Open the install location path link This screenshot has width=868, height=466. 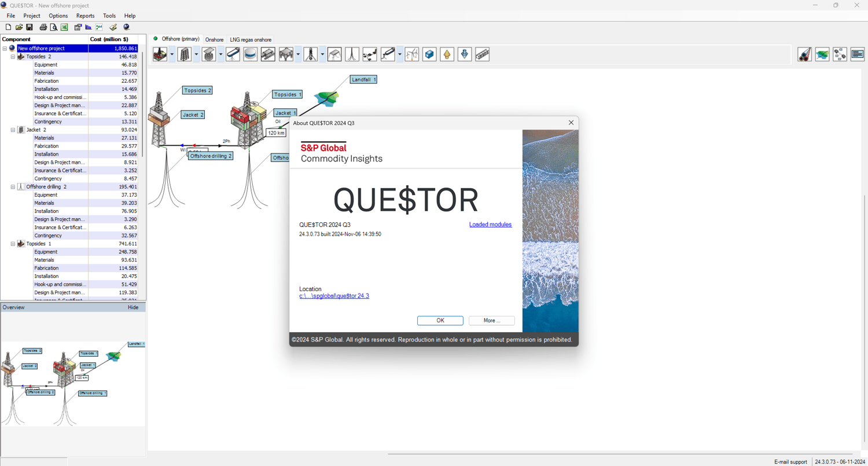[334, 296]
